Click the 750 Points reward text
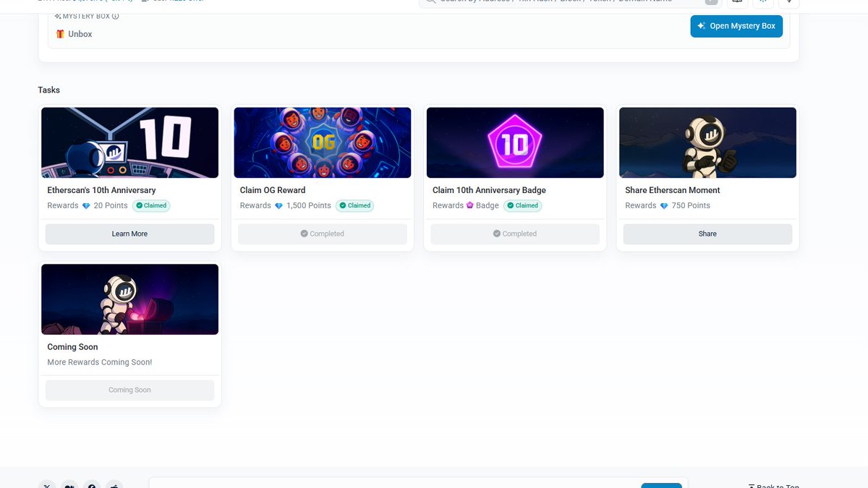This screenshot has height=488, width=868. click(x=691, y=205)
